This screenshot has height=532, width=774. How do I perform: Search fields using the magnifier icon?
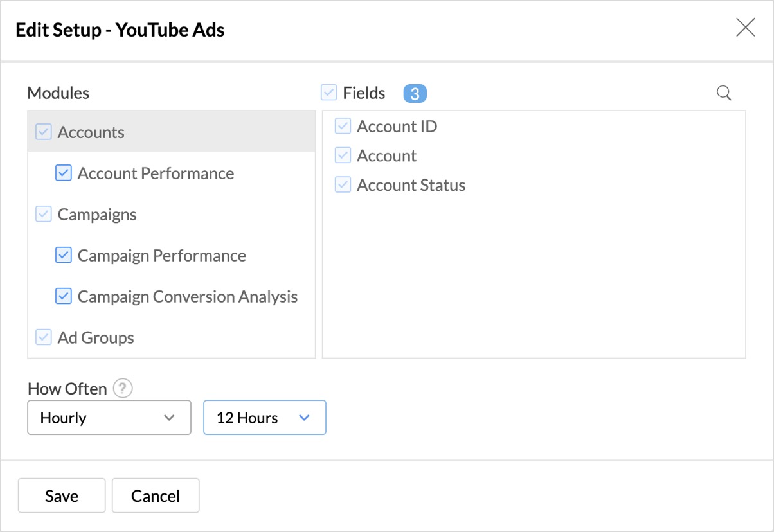[724, 93]
